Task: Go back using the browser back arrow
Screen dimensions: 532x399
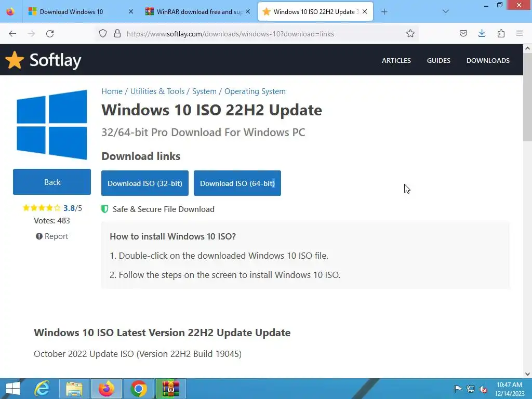Action: (12, 34)
